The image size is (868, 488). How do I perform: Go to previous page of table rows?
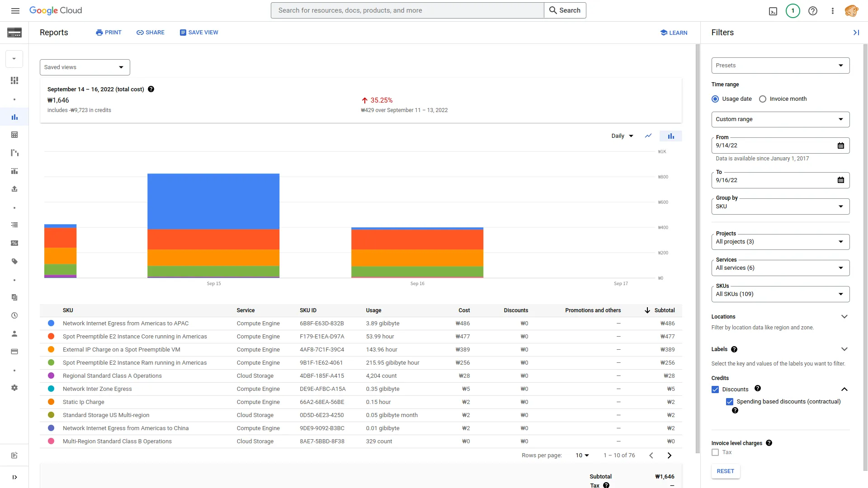pyautogui.click(x=651, y=455)
